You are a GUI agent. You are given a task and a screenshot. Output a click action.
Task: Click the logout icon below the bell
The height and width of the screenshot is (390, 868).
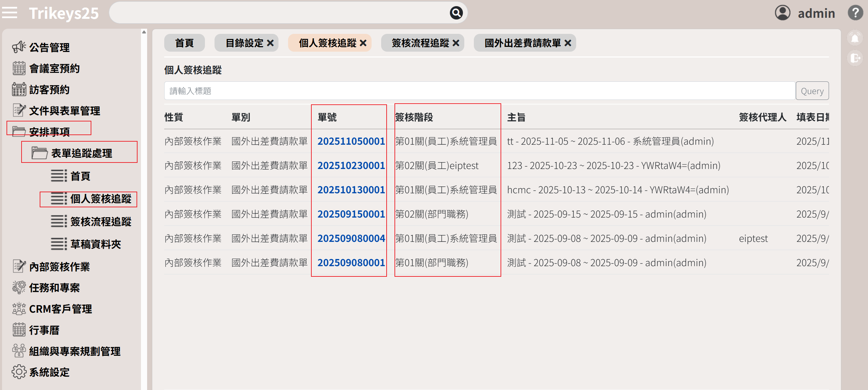pyautogui.click(x=855, y=58)
